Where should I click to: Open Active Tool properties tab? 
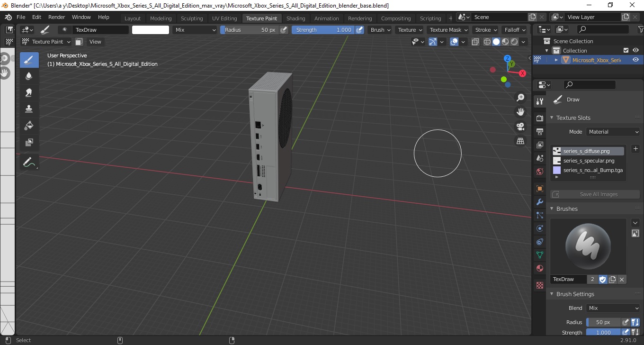click(x=539, y=101)
